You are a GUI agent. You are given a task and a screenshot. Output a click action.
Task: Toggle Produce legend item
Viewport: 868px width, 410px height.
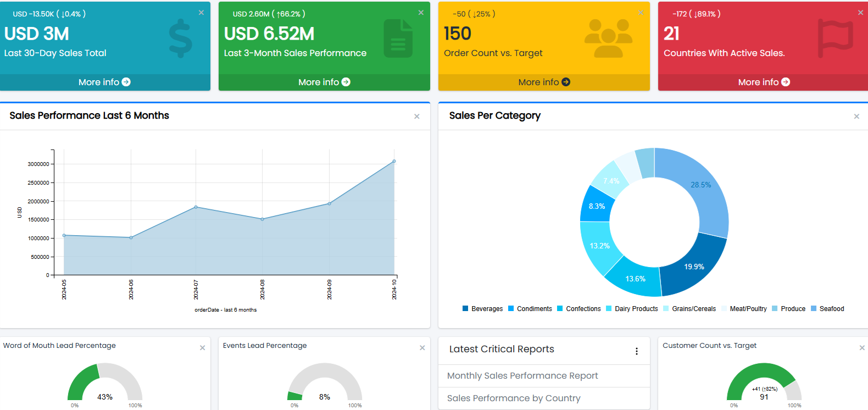(x=788, y=309)
